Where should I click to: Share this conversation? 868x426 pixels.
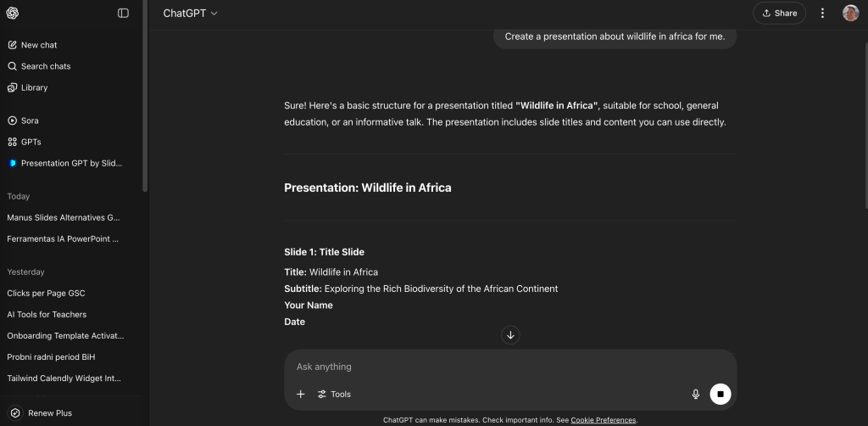tap(779, 13)
